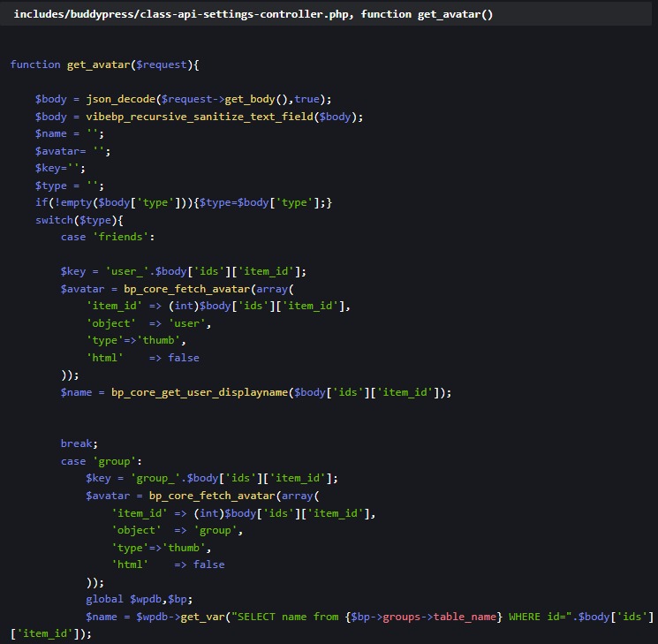Image resolution: width=658 pixels, height=644 pixels.
Task: Click "'type'=>'thumb'," in the group case
Action: pos(161,548)
